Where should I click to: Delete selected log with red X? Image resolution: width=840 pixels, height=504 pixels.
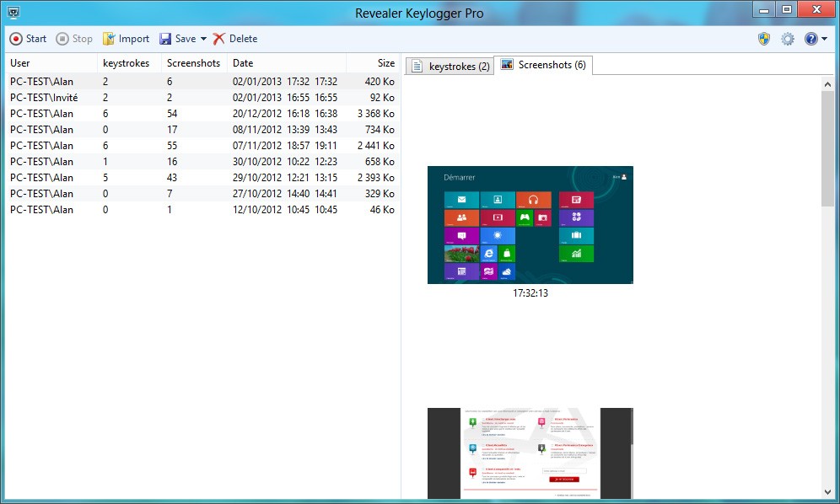[x=235, y=39]
